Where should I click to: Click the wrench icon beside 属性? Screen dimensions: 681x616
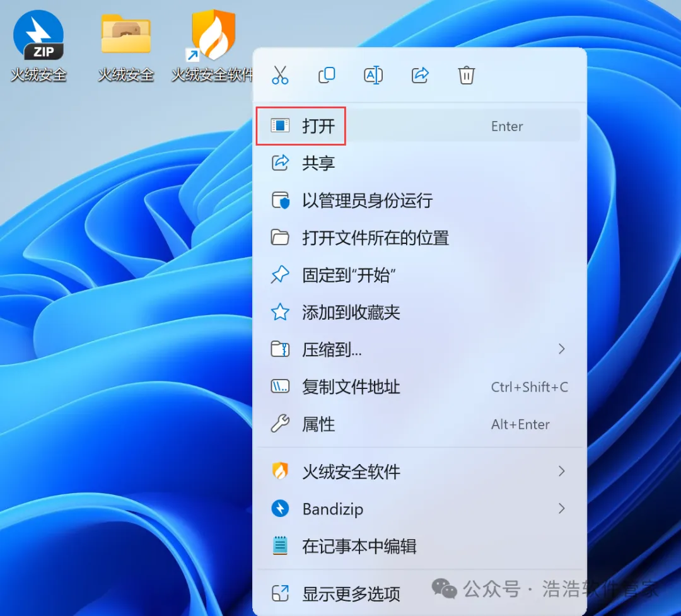click(x=280, y=424)
